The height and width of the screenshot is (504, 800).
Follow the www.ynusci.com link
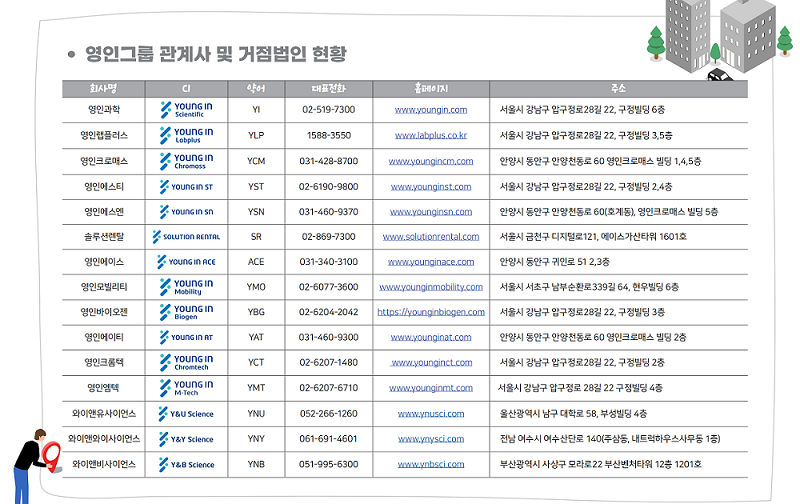coord(431,414)
